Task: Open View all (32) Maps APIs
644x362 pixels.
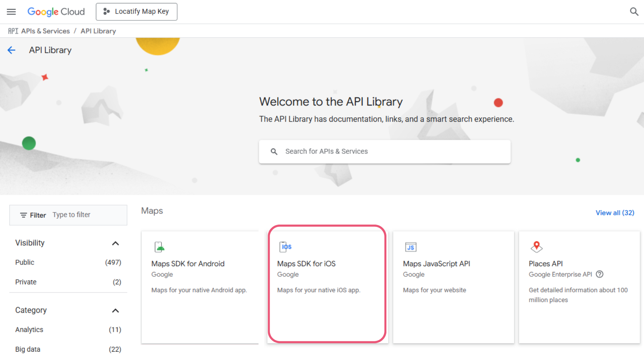Action: [615, 213]
